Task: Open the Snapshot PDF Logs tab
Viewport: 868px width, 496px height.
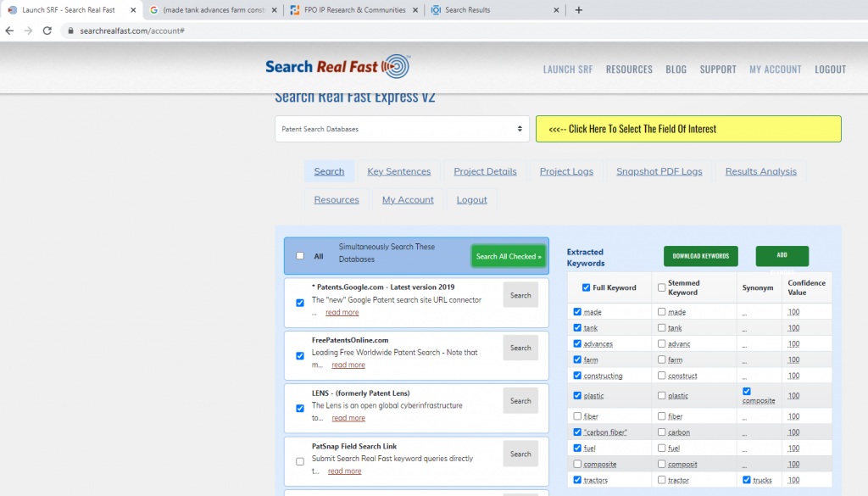Action: (659, 171)
